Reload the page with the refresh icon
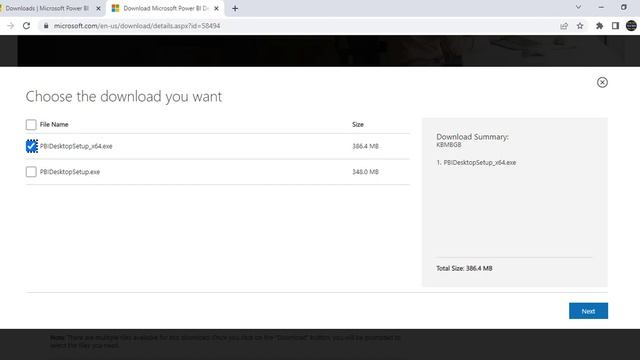The image size is (640, 360). point(27,26)
